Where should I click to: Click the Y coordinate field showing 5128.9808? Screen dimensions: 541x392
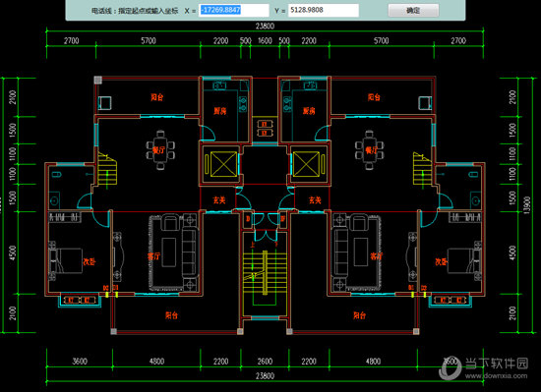(x=324, y=11)
